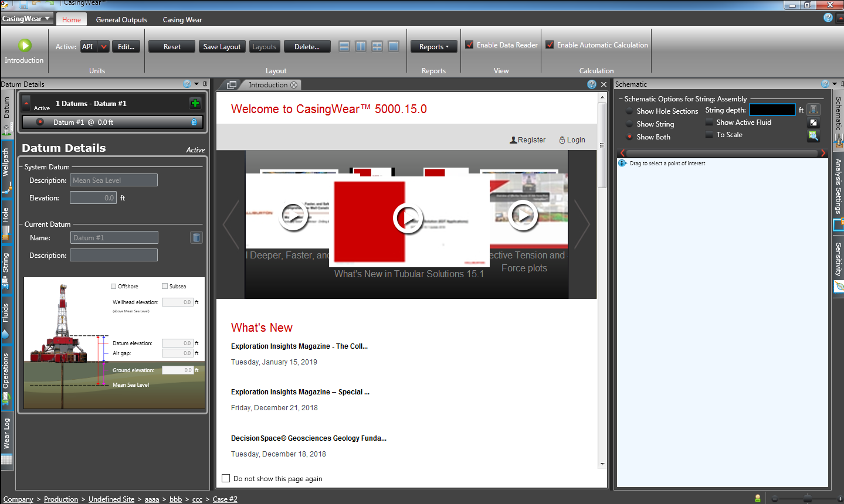Switch to General Outputs ribbon tab

tap(121, 19)
